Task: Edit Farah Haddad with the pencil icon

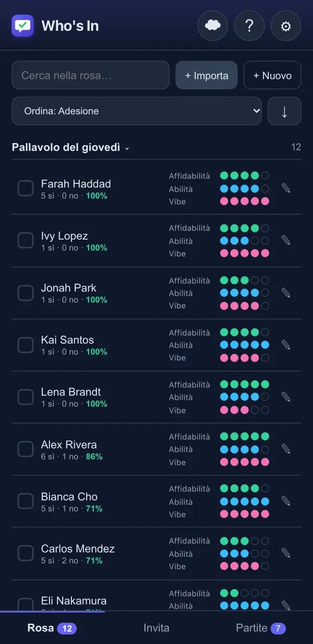Action: (x=286, y=188)
